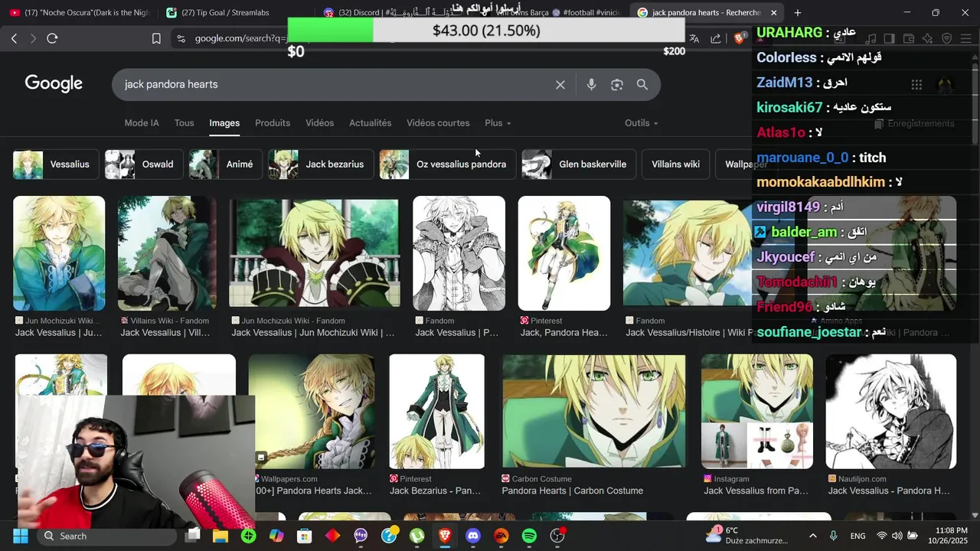The width and height of the screenshot is (980, 551).
Task: Open the translate page icon
Action: [694, 38]
